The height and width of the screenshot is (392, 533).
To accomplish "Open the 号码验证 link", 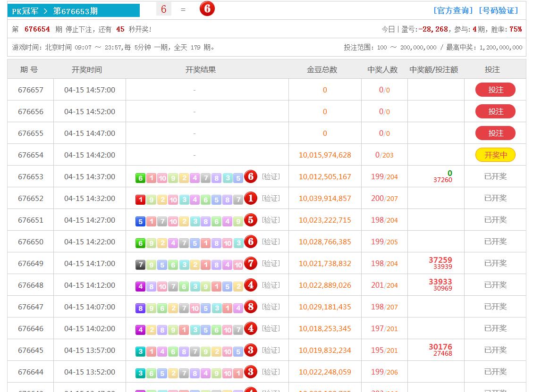I will click(x=498, y=10).
